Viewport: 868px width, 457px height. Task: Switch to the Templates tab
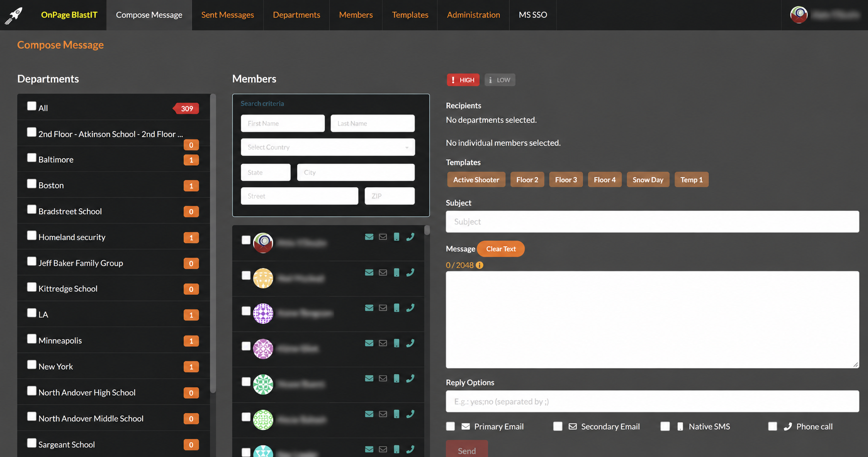coord(410,15)
